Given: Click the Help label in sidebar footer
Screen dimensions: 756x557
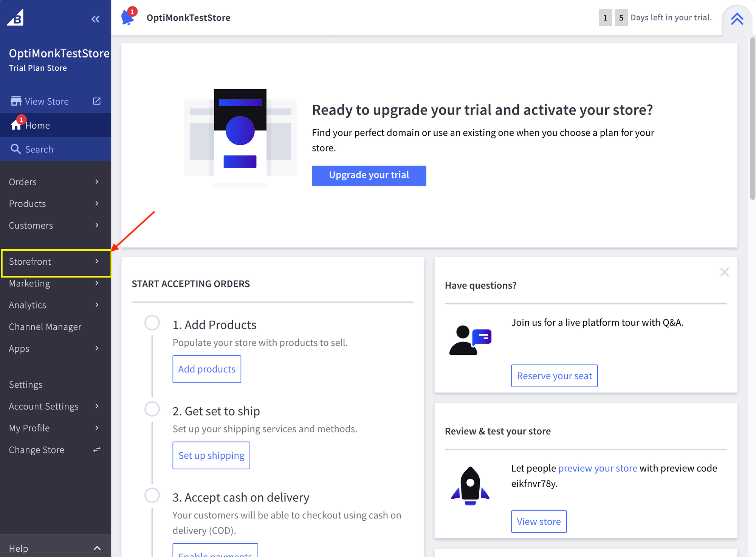Looking at the screenshot, I should tap(19, 548).
